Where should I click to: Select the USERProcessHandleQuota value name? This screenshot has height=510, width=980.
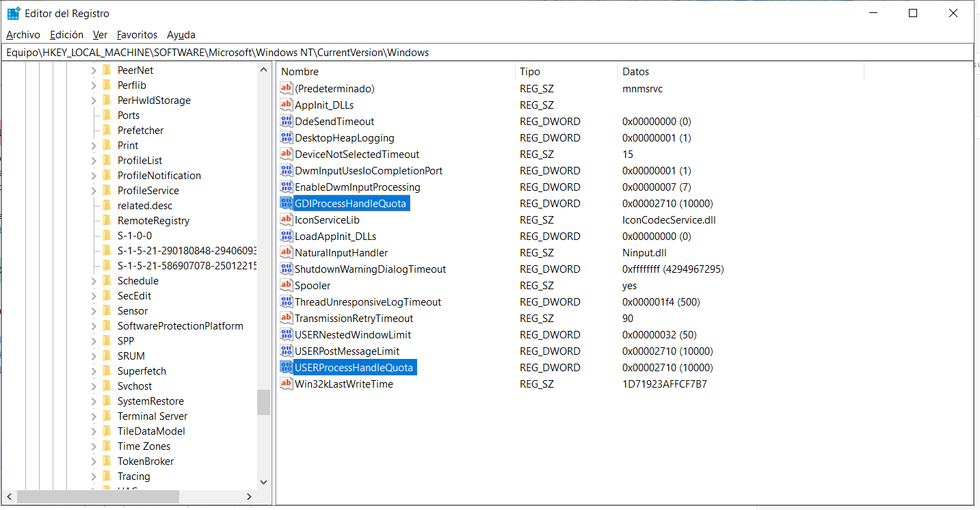click(x=354, y=367)
